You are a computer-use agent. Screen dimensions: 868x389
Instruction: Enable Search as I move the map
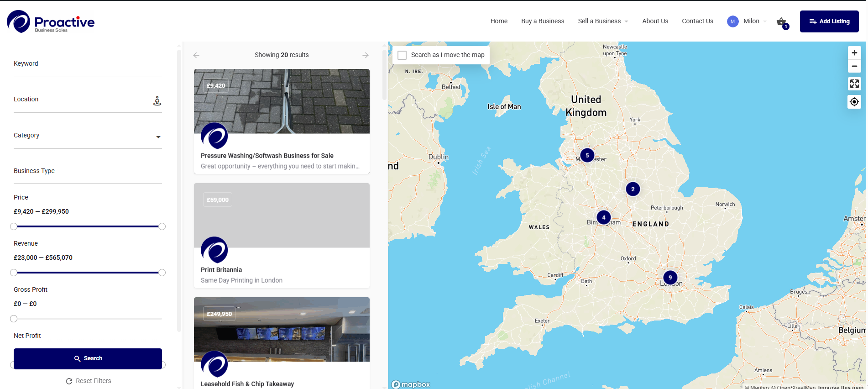(402, 55)
